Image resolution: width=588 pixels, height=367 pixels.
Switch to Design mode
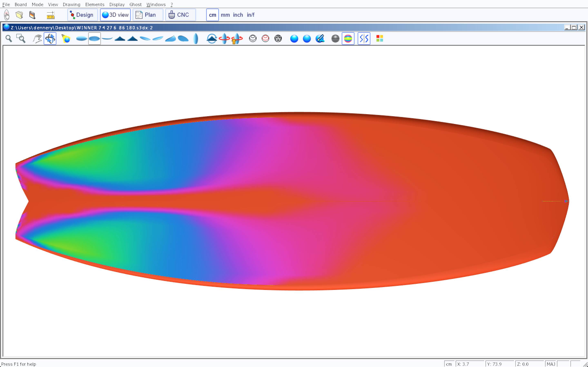tap(82, 15)
